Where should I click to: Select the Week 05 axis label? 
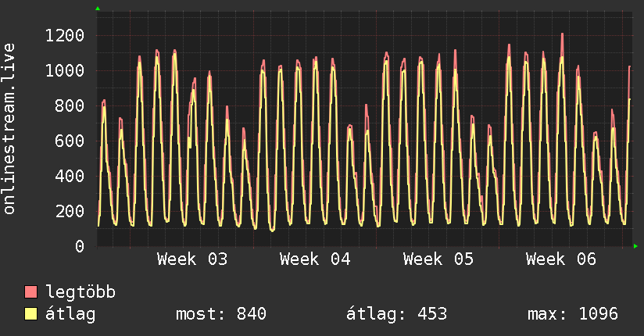[438, 259]
